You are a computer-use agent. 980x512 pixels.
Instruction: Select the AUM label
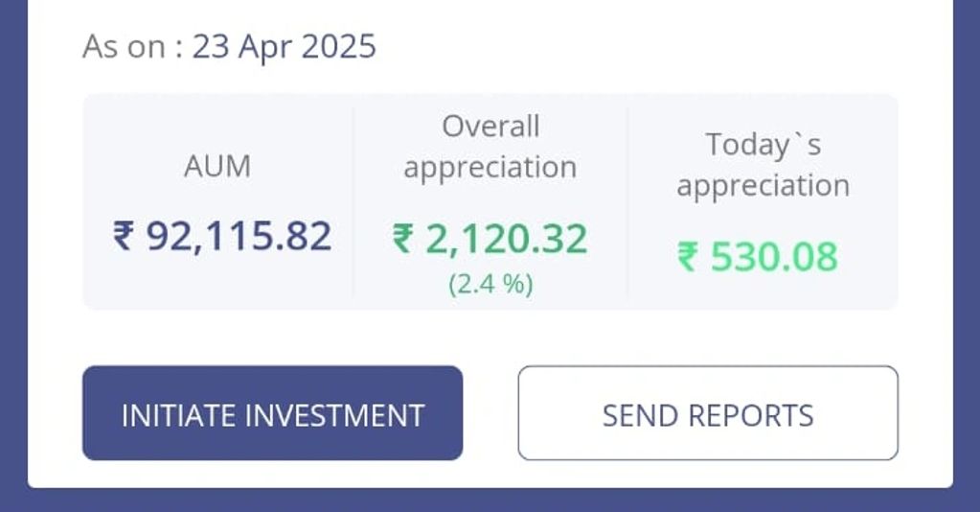(x=217, y=167)
